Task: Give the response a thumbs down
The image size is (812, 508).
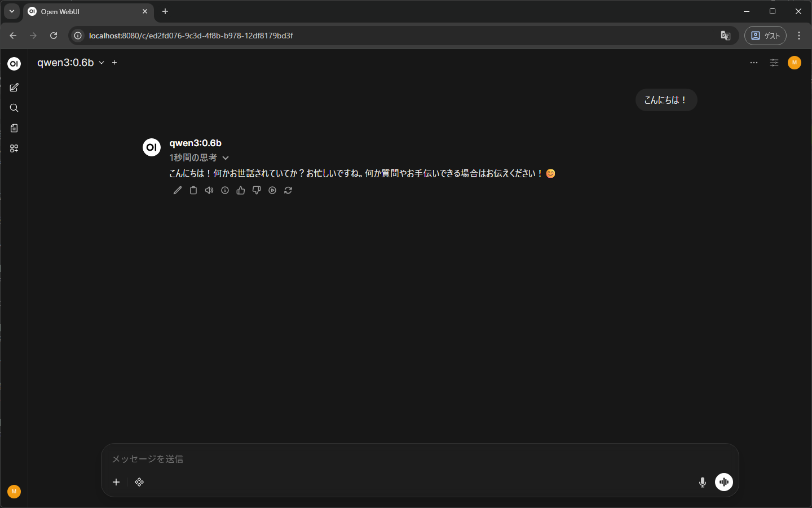Action: pyautogui.click(x=257, y=191)
